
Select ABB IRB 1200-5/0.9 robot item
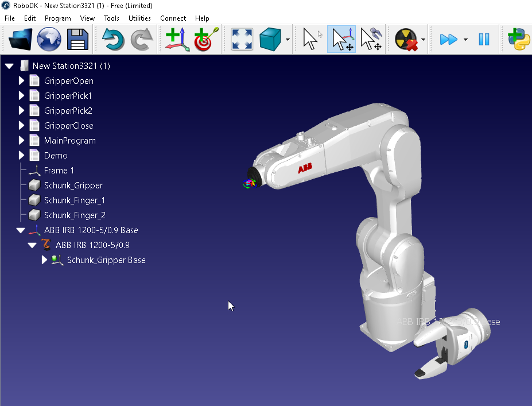(92, 245)
